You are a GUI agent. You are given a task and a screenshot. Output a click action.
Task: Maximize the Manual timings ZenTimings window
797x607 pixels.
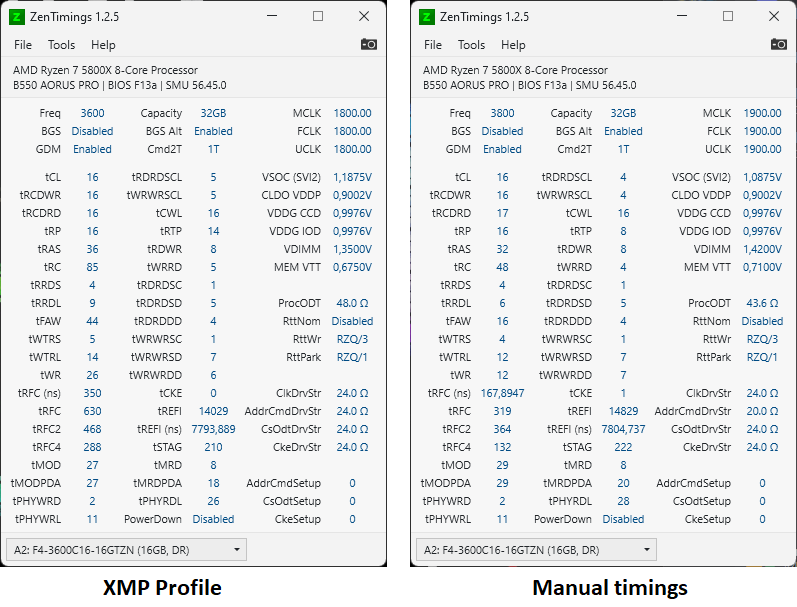click(x=728, y=16)
